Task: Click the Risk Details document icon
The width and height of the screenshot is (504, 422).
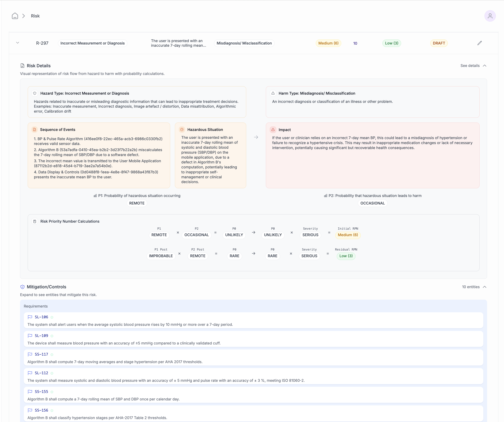Action: (x=22, y=66)
